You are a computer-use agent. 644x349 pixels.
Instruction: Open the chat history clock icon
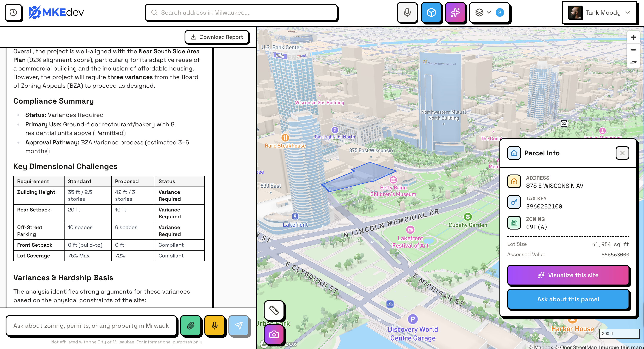tap(14, 12)
